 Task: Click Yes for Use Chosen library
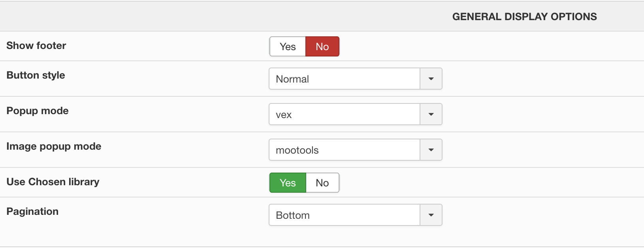click(x=288, y=183)
